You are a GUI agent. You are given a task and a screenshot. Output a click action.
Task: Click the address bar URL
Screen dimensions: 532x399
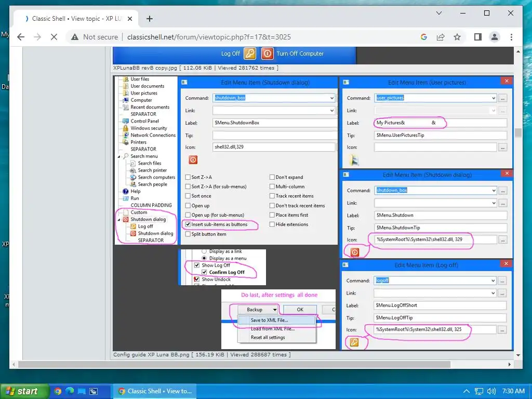click(x=209, y=37)
